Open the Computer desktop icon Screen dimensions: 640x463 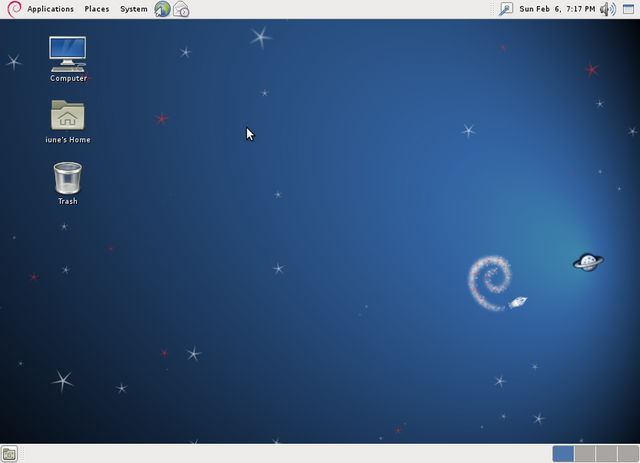pyautogui.click(x=68, y=59)
